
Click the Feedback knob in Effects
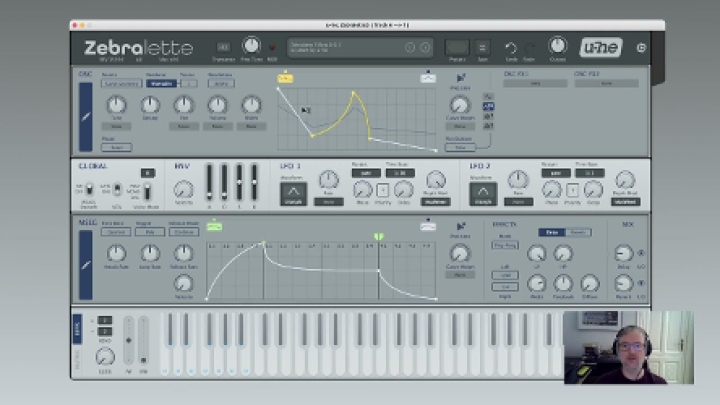tap(563, 284)
